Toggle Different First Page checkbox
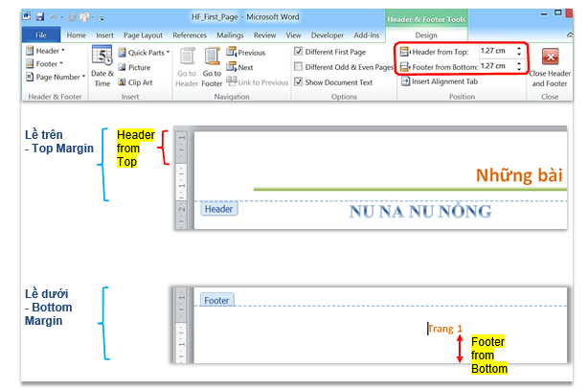 [x=299, y=52]
